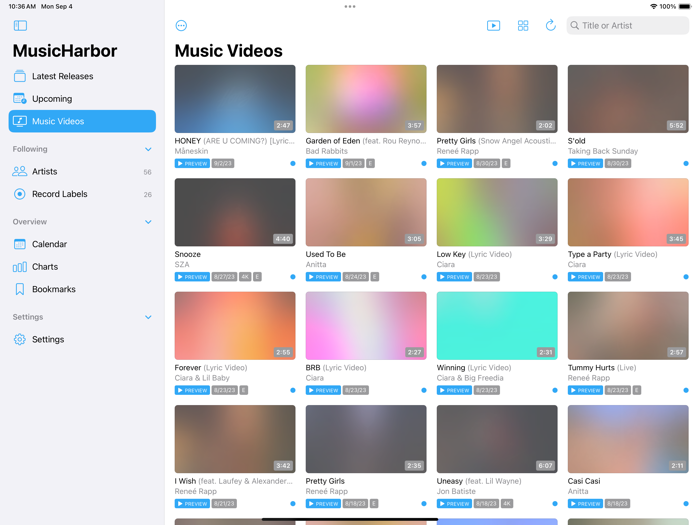This screenshot has height=525, width=700.
Task: Play preview of Low Key lyric video
Action: (x=454, y=277)
